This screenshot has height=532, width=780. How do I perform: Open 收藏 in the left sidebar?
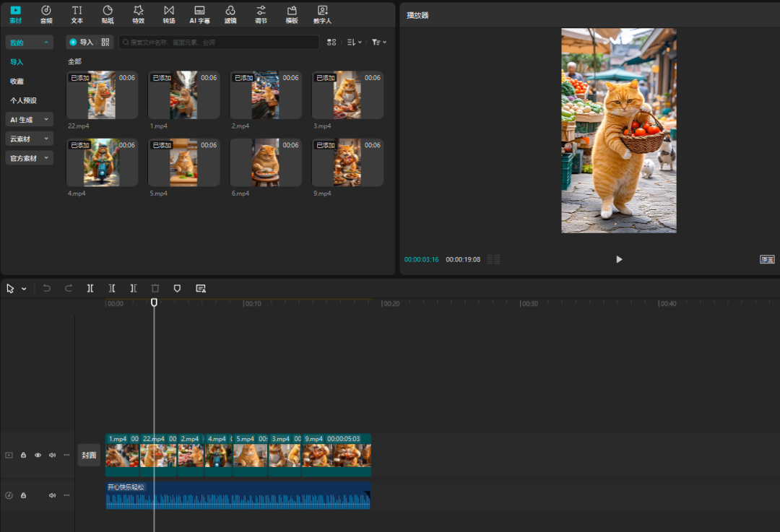(x=17, y=82)
